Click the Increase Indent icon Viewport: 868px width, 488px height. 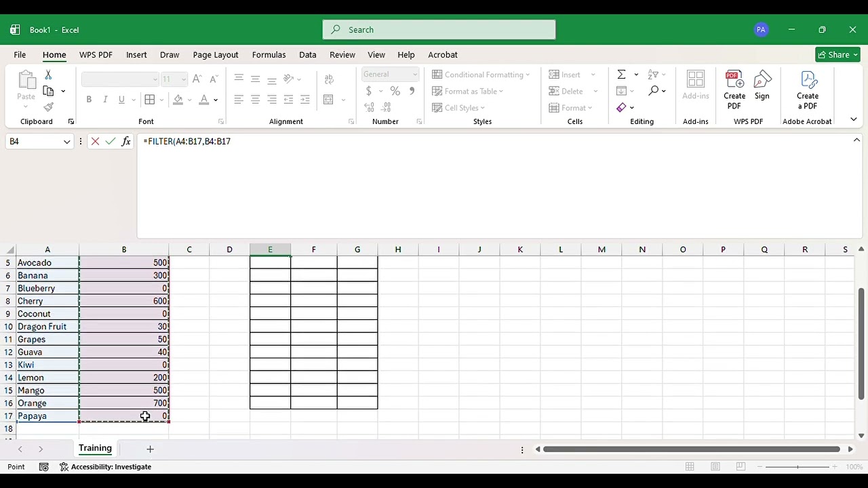click(x=306, y=100)
